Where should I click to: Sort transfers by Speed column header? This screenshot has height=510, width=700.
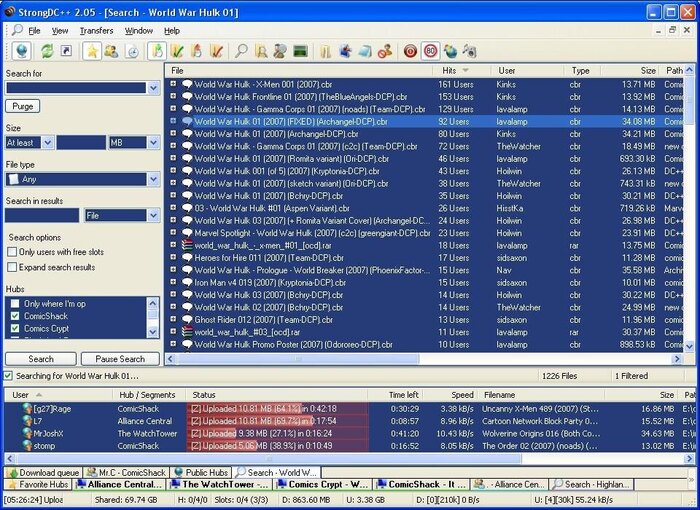coord(450,395)
